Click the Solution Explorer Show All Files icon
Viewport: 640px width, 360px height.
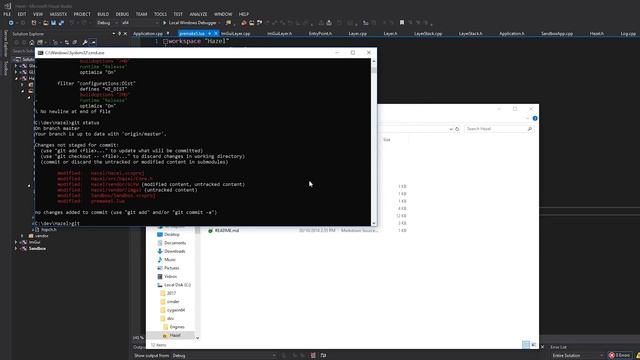pyautogui.click(x=75, y=42)
